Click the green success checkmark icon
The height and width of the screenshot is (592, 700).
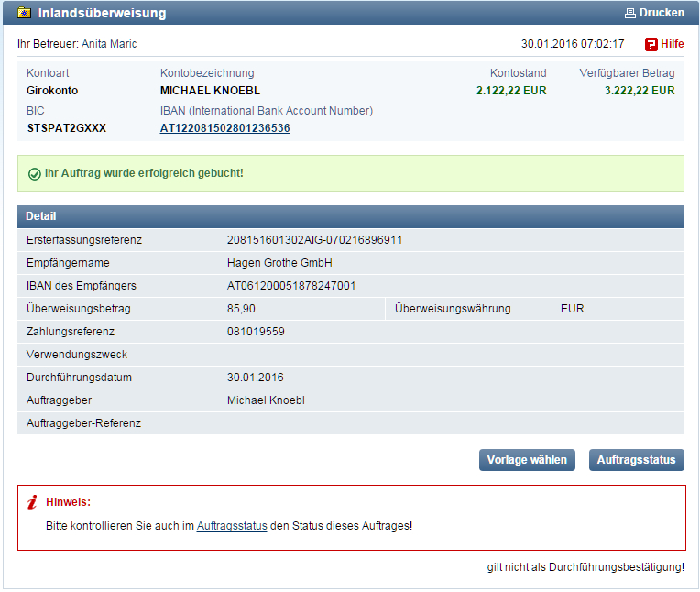pyautogui.click(x=35, y=174)
